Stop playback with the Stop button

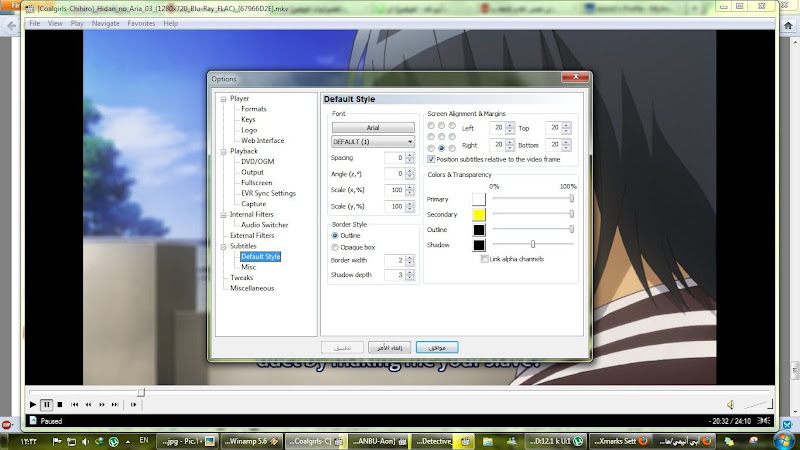pos(60,405)
